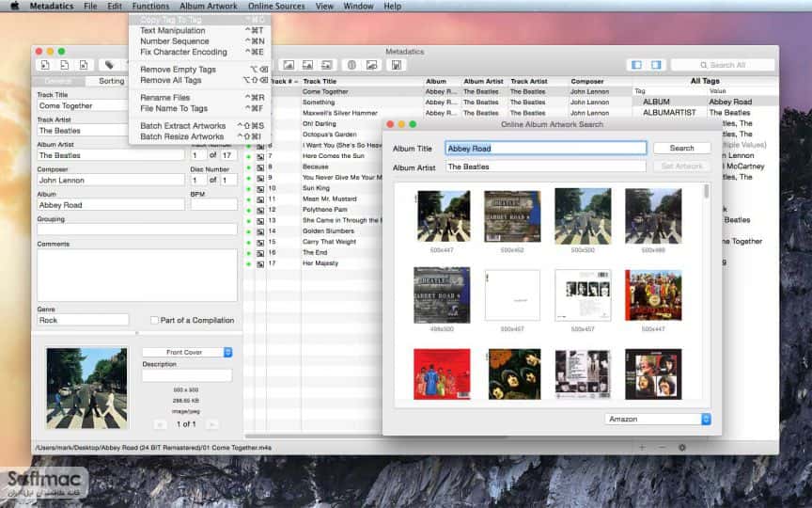Image resolution: width=812 pixels, height=508 pixels.
Task: Click the green status dot on track 12 row
Action: [248, 210]
